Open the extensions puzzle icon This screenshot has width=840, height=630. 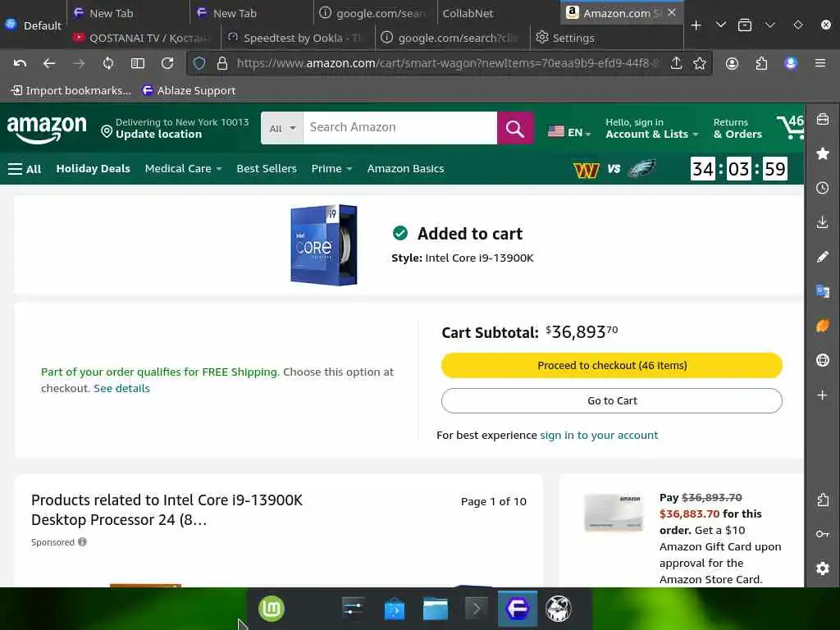coord(761,63)
